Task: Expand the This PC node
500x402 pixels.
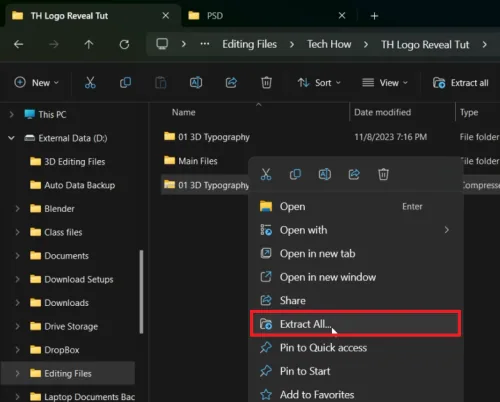Action: 11,114
